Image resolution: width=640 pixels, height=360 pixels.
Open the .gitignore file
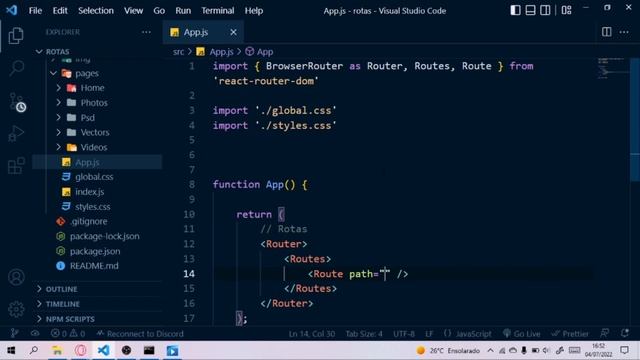pos(97,221)
